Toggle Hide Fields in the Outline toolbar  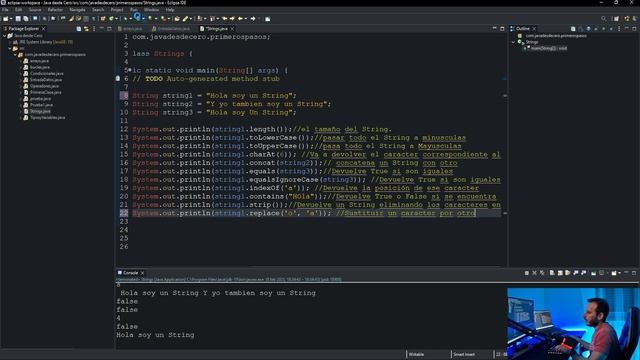coord(588,29)
